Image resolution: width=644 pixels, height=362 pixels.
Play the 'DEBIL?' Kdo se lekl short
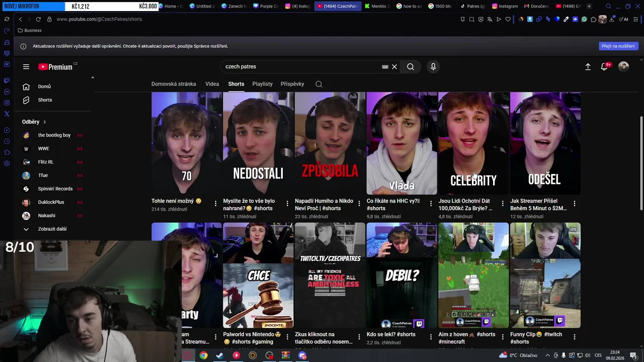pyautogui.click(x=402, y=276)
